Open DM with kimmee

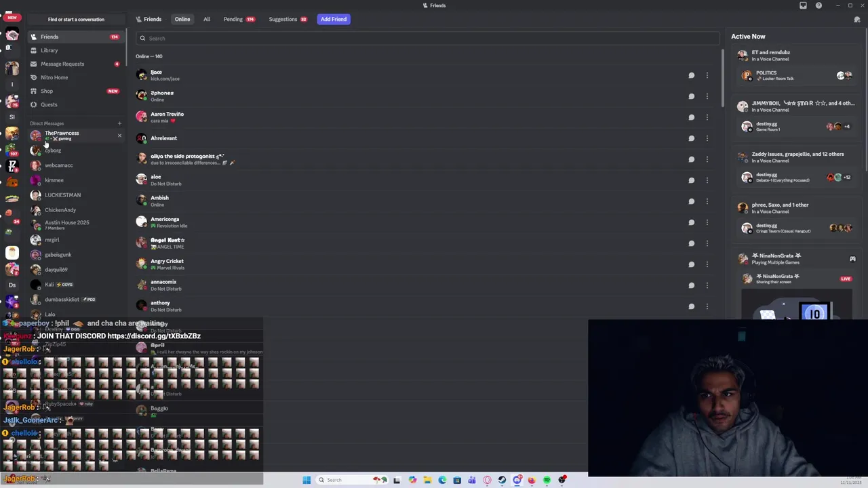tap(75, 180)
